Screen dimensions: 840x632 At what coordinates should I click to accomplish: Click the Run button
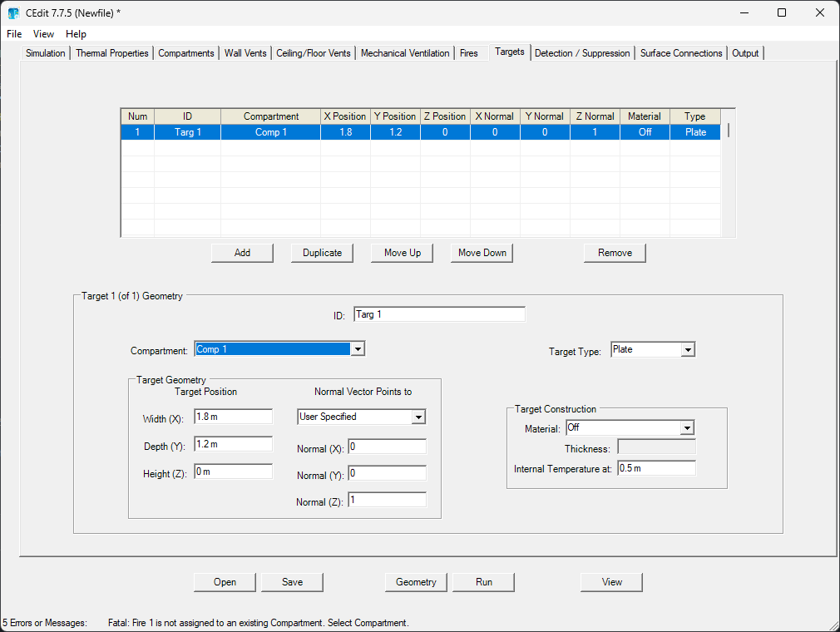click(x=483, y=582)
